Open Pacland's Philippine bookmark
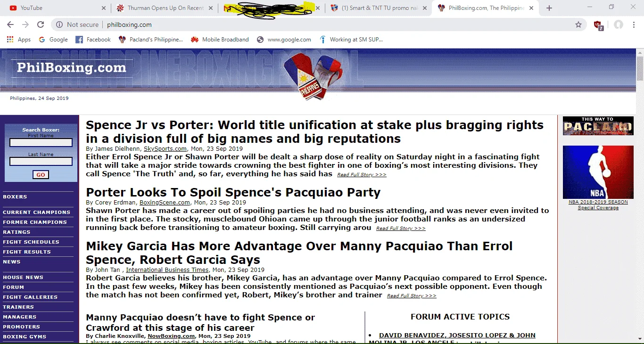This screenshot has width=644, height=344. pyautogui.click(x=151, y=40)
